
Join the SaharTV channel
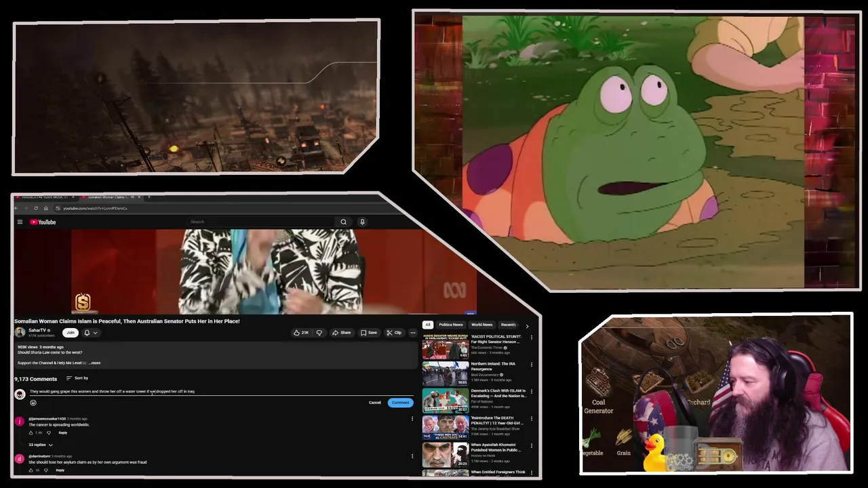(x=70, y=333)
